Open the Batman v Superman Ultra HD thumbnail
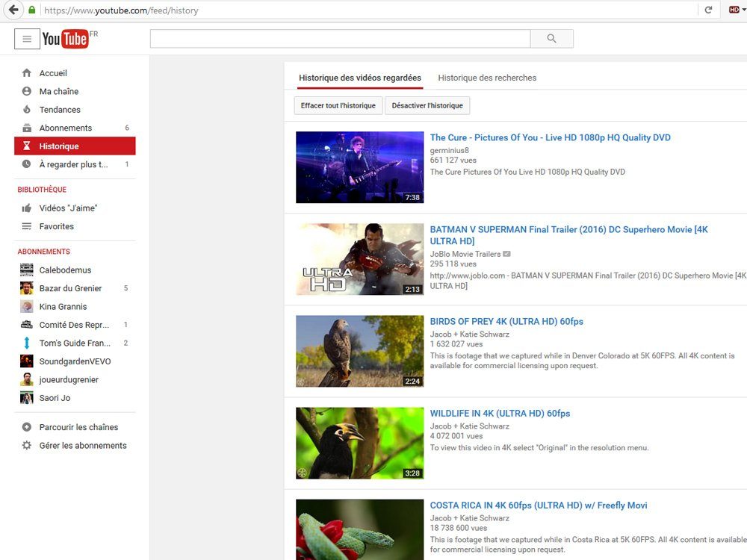The image size is (747, 560). [360, 259]
